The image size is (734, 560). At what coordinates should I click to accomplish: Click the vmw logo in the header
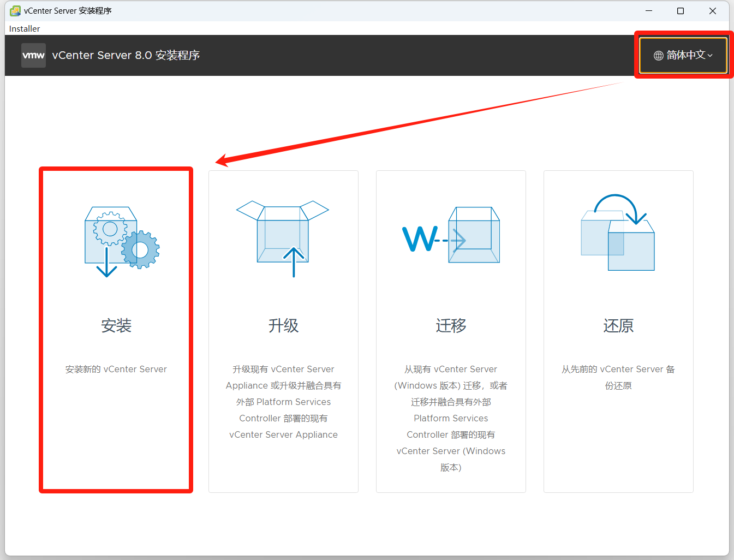[33, 55]
